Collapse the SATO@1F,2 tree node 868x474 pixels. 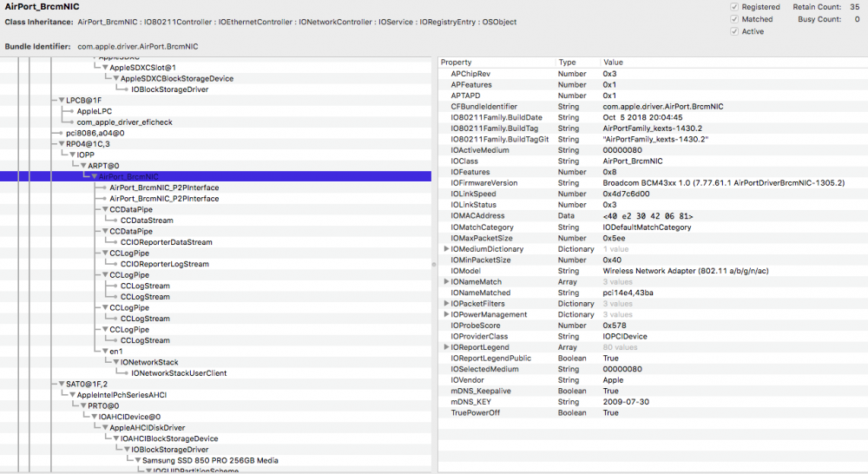click(x=62, y=384)
